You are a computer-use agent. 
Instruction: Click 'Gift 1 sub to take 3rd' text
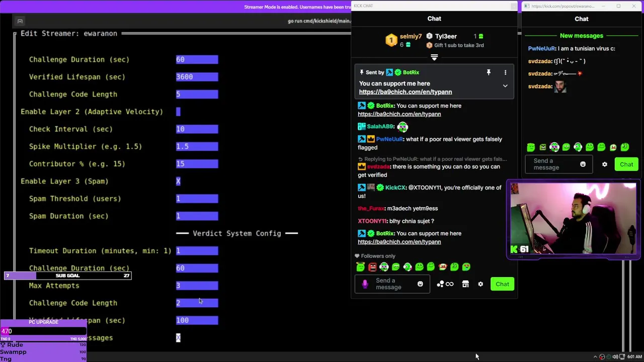pyautogui.click(x=459, y=45)
